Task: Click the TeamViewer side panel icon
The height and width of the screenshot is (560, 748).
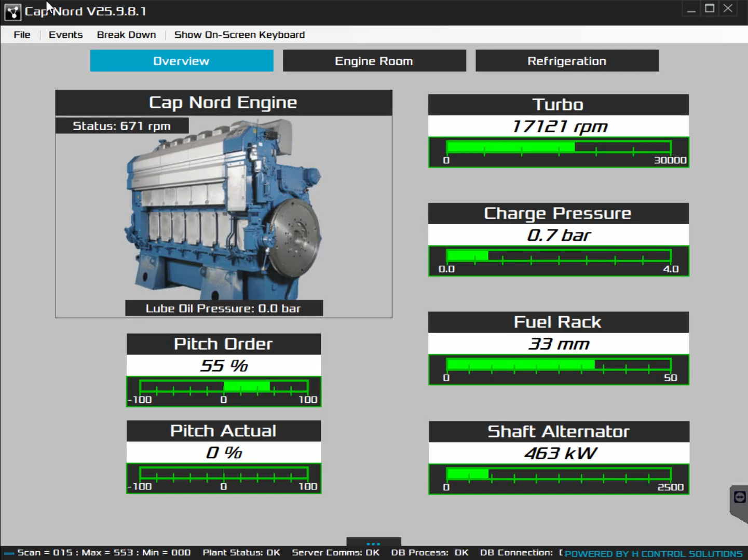Action: 739,497
